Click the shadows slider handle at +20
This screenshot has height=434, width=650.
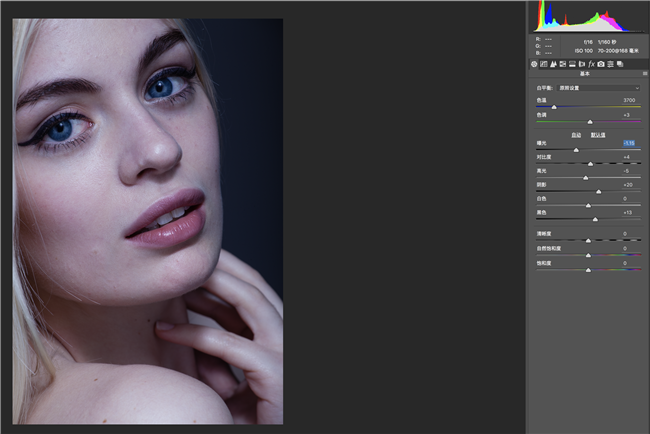pyautogui.click(x=599, y=192)
